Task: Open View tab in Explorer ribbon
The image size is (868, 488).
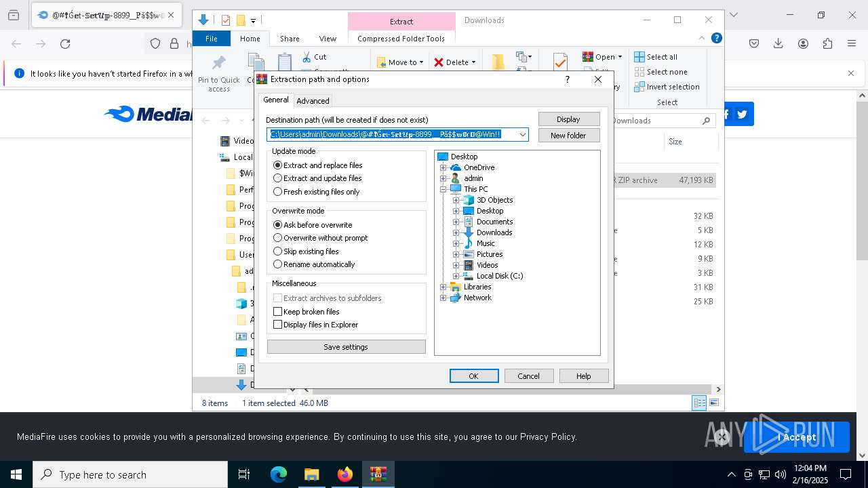Action: [328, 39]
